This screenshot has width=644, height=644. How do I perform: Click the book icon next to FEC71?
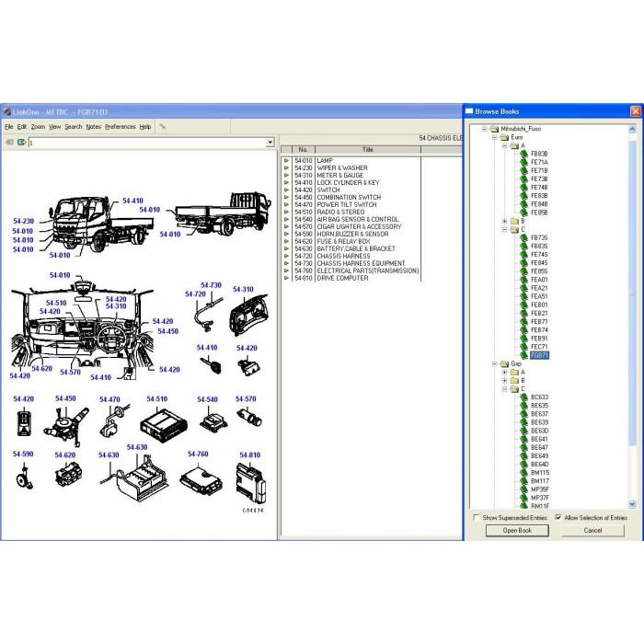[523, 347]
